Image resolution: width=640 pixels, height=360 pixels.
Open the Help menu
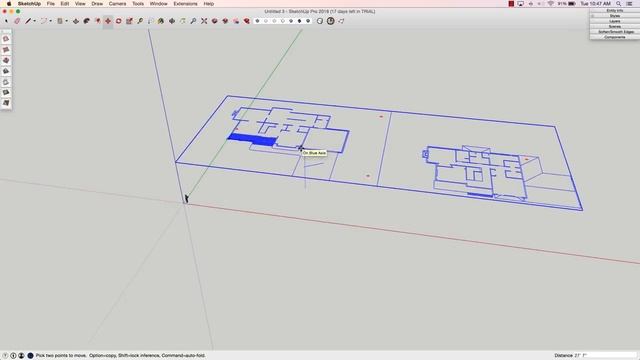click(x=209, y=4)
